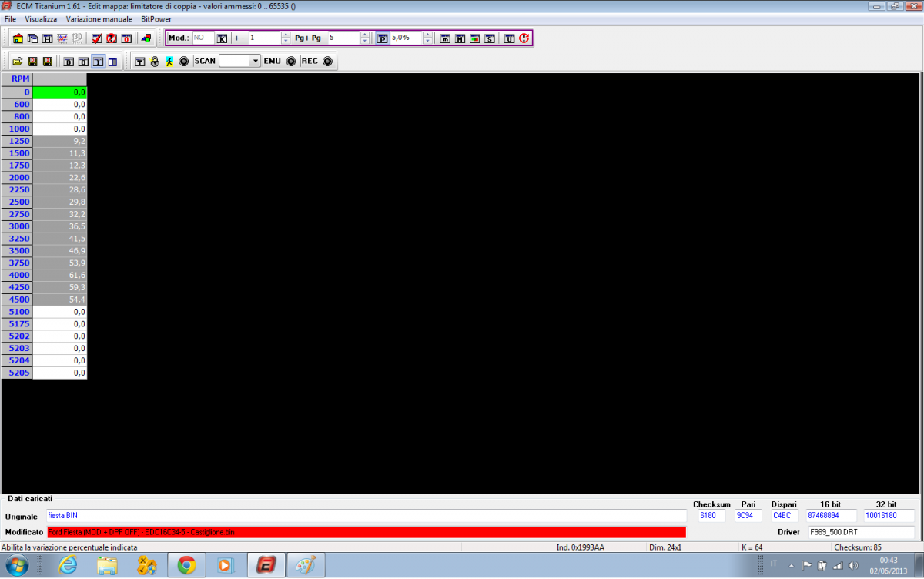Open the Paint palette icon on taskbar
The width and height of the screenshot is (924, 579).
306,566
